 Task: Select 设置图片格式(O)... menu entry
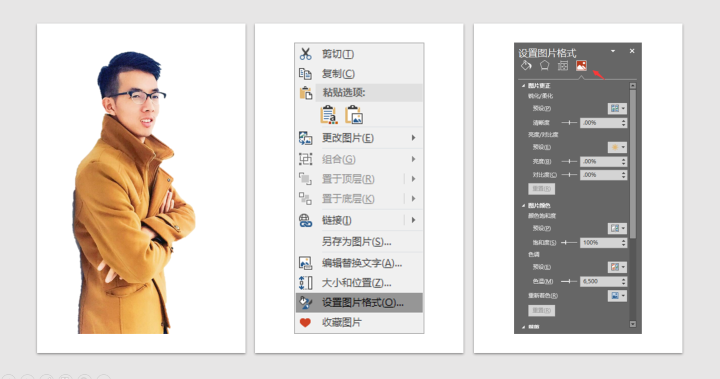[x=359, y=303]
